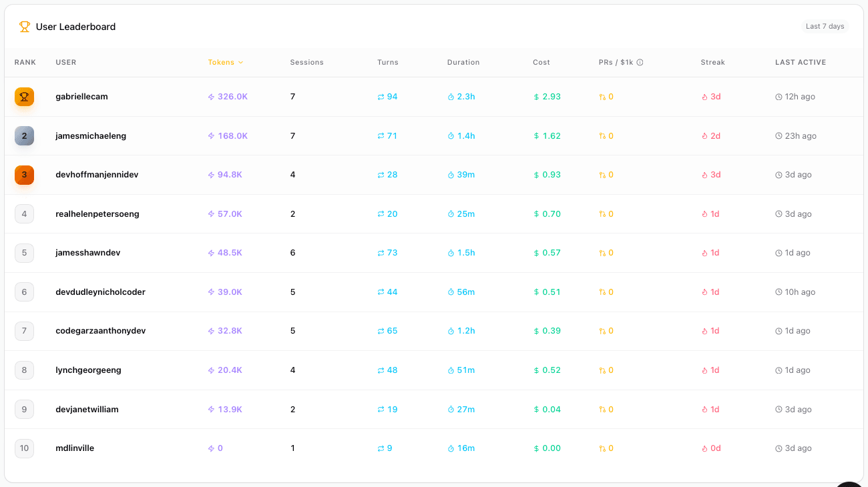
Task: Click the turns repeat icon beside 94
Action: tap(381, 97)
